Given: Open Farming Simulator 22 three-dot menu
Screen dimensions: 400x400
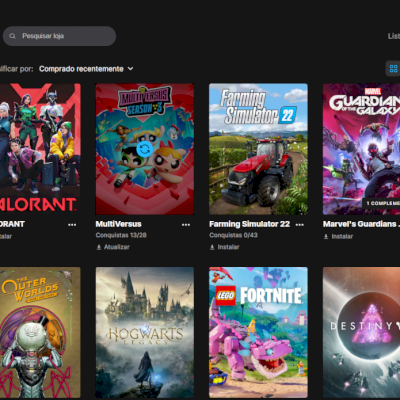Looking at the screenshot, I should [299, 225].
